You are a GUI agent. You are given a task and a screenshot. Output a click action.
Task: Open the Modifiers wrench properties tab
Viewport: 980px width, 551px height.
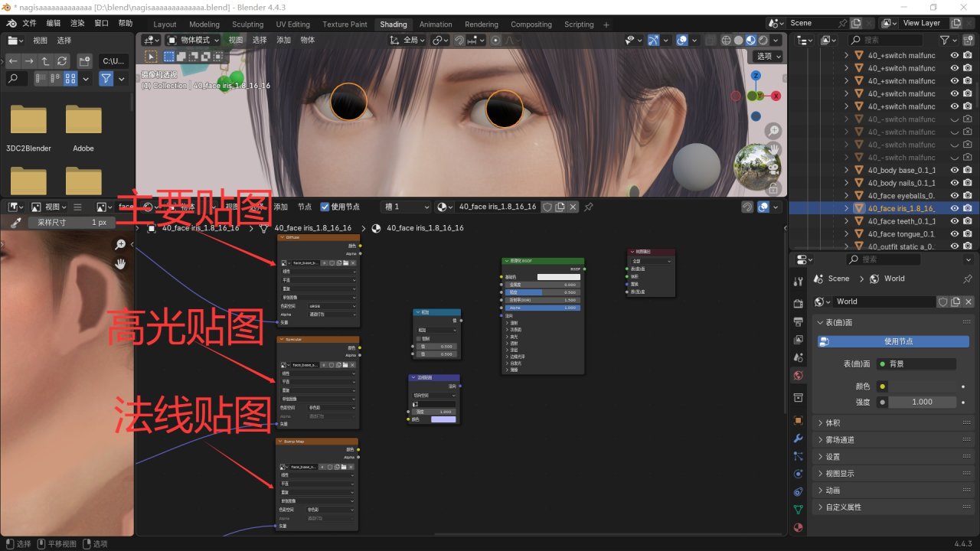click(x=799, y=439)
